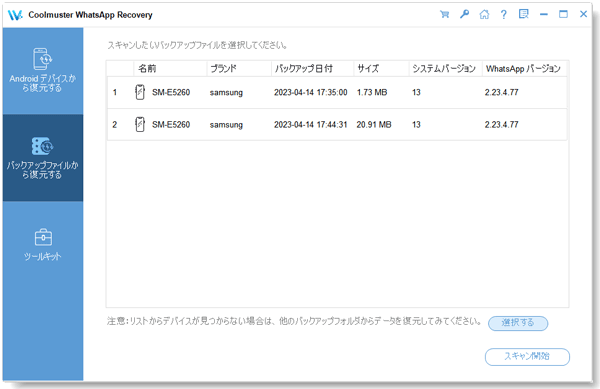Image resolution: width=600 pixels, height=389 pixels.
Task: Open the feedback note icon
Action: 523,15
